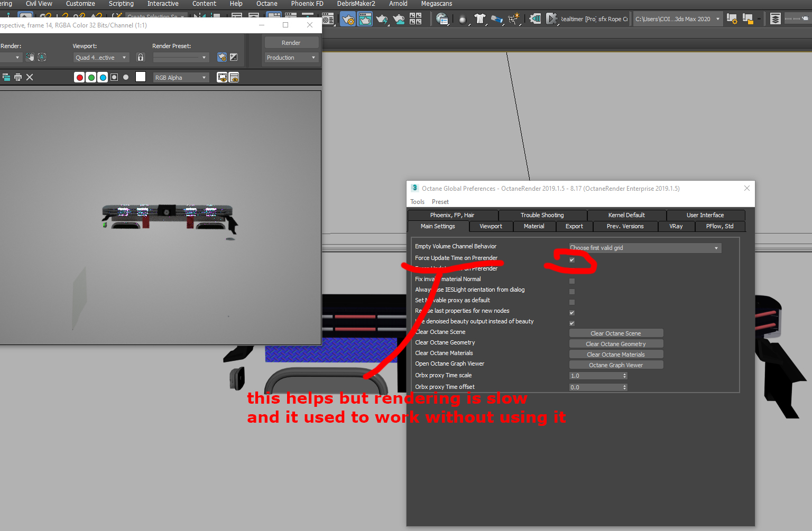This screenshot has height=531, width=812.
Task: Print the rendered image
Action: 18,77
